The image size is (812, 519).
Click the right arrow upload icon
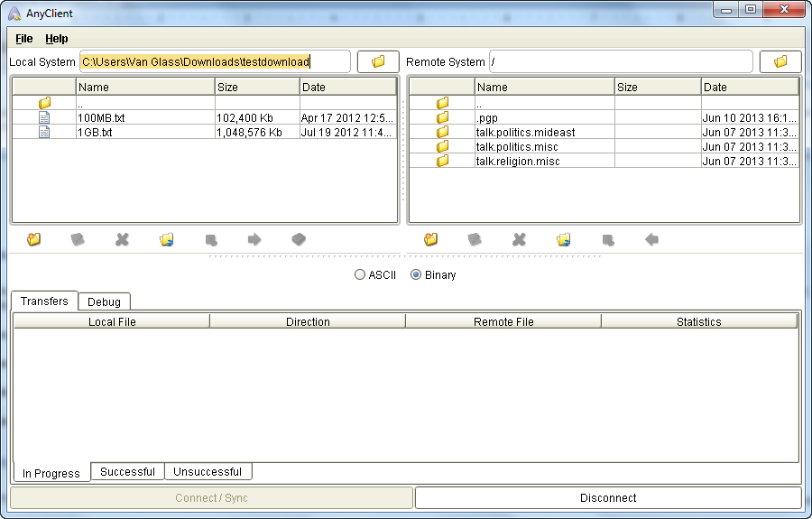click(x=254, y=240)
